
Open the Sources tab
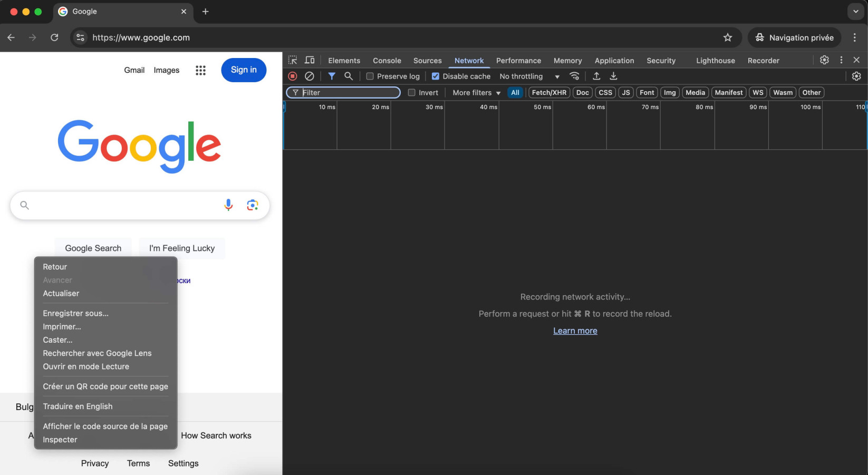428,61
